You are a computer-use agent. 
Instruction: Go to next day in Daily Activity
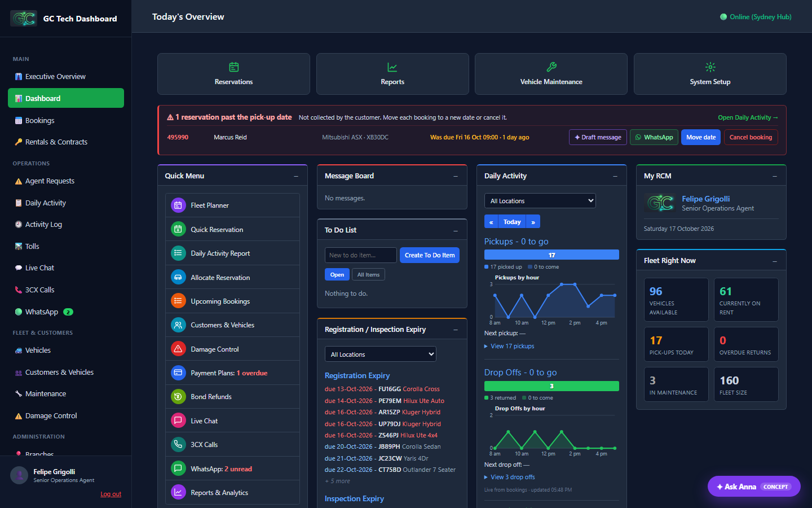click(x=533, y=222)
